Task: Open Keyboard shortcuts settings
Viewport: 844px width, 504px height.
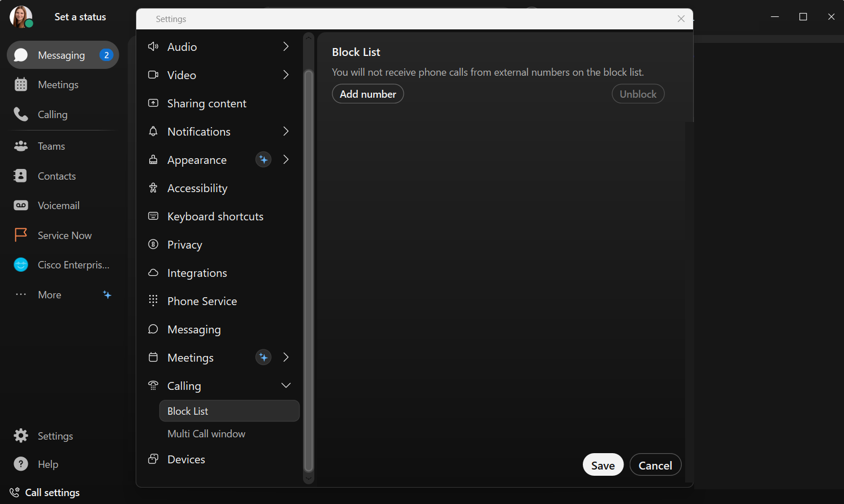Action: [215, 216]
